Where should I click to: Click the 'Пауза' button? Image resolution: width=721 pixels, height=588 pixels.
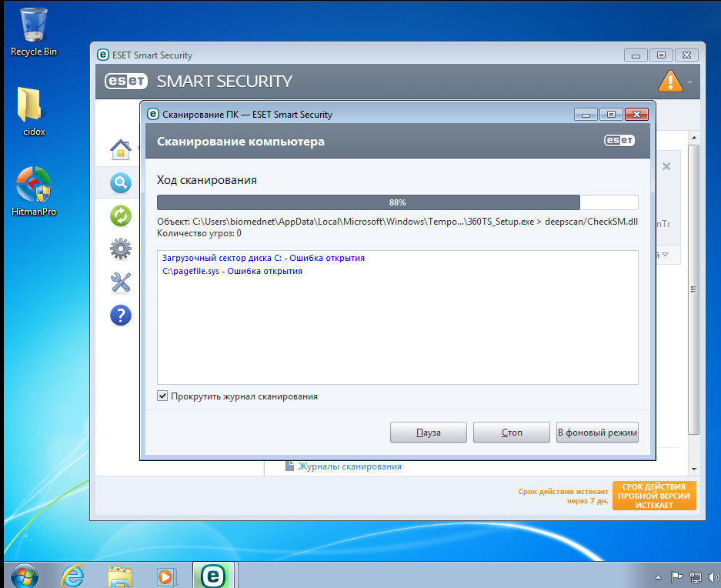428,432
